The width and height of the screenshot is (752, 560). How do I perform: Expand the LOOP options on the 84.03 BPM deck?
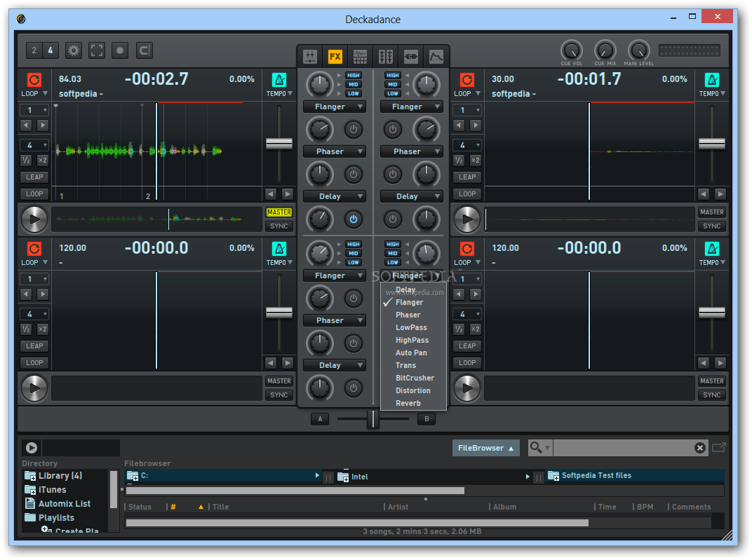(x=45, y=93)
